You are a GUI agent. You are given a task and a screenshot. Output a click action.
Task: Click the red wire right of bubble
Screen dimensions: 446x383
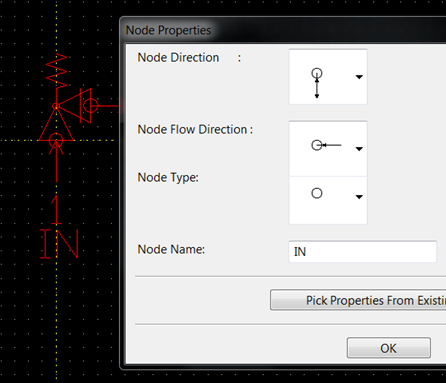pyautogui.click(x=109, y=106)
